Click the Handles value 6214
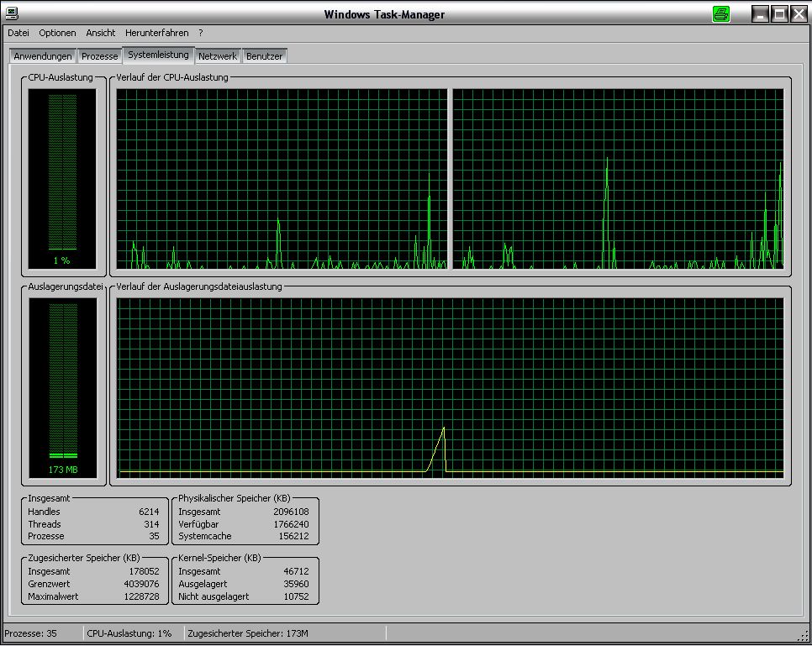Image resolution: width=812 pixels, height=646 pixels. [149, 512]
